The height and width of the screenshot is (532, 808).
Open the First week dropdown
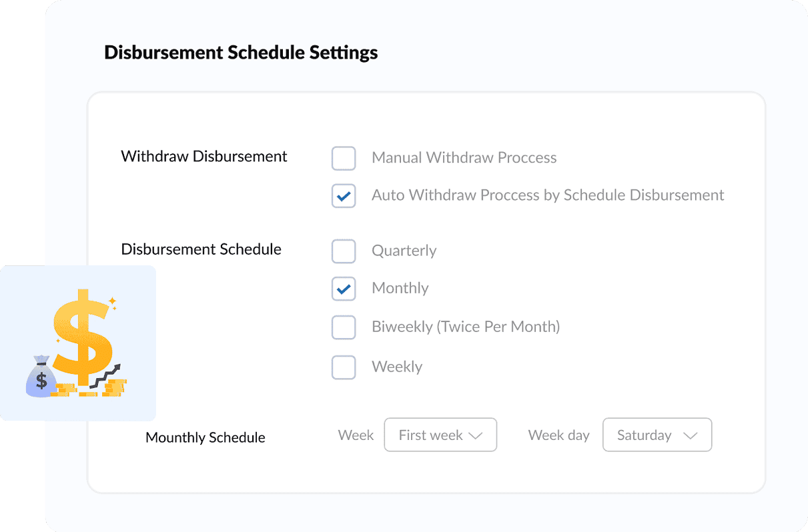click(x=440, y=435)
